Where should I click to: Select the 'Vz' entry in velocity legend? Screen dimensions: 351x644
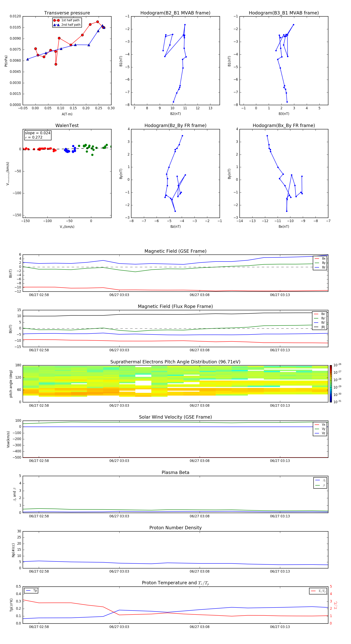pyautogui.click(x=320, y=433)
